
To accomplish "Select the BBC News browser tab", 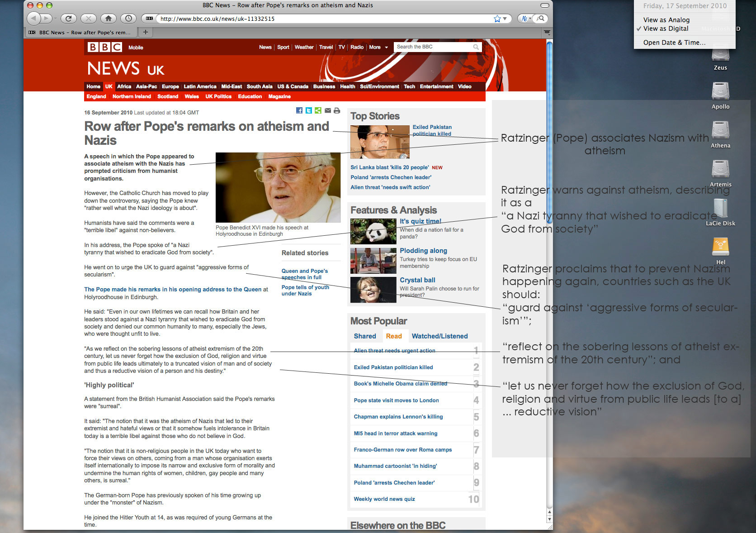I will click(81, 33).
